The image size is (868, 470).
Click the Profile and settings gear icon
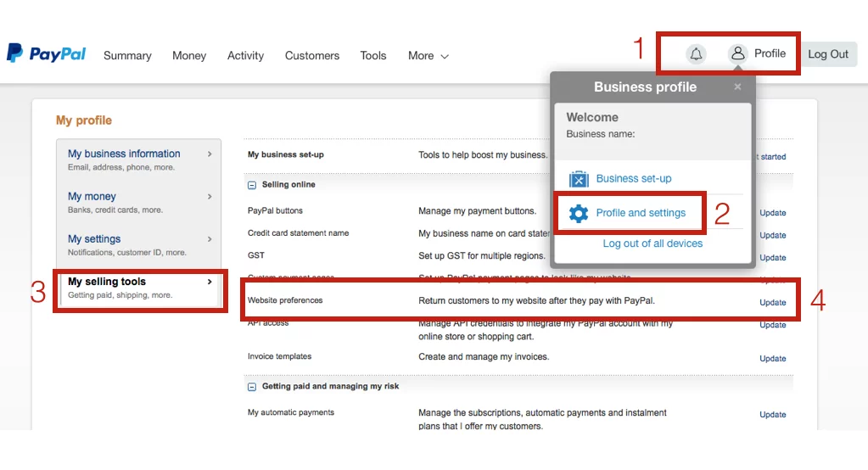(579, 213)
